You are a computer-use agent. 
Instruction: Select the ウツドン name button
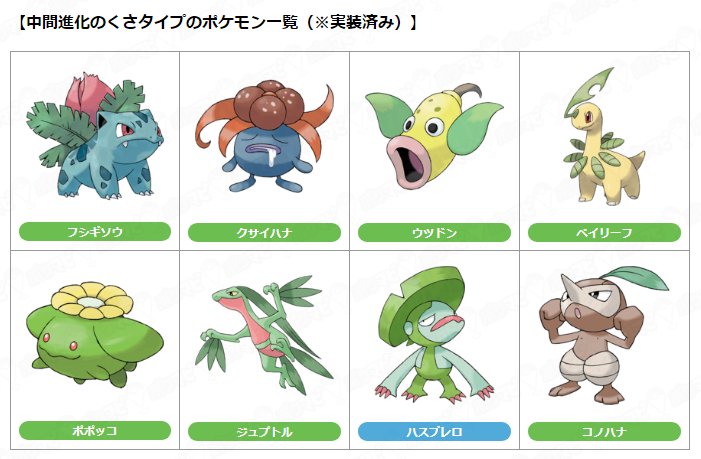pyautogui.click(x=434, y=233)
